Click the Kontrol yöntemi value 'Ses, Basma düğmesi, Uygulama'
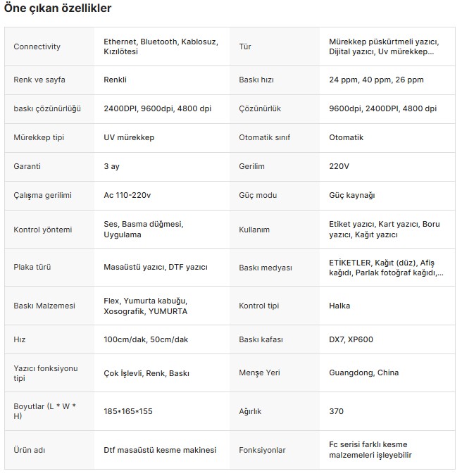This screenshot has width=462, height=476. click(x=144, y=229)
